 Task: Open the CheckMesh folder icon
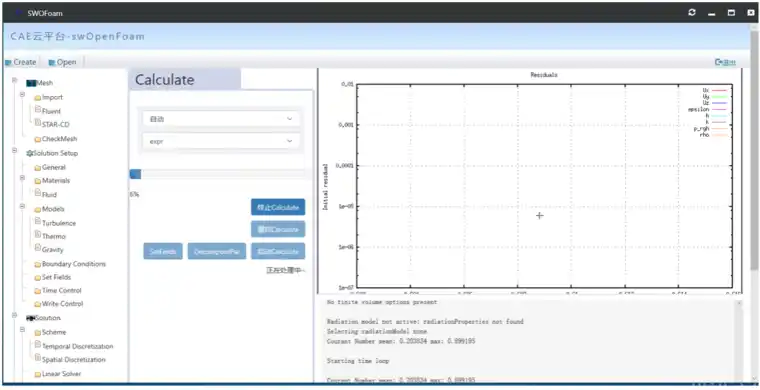pos(37,139)
